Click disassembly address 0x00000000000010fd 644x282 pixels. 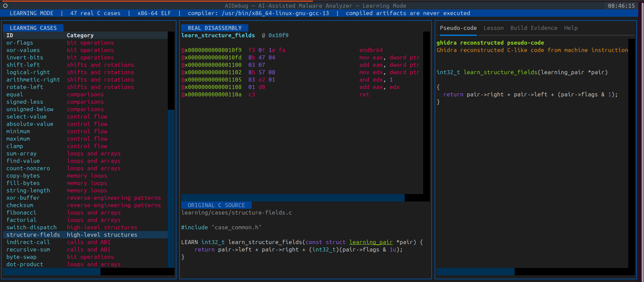point(211,57)
